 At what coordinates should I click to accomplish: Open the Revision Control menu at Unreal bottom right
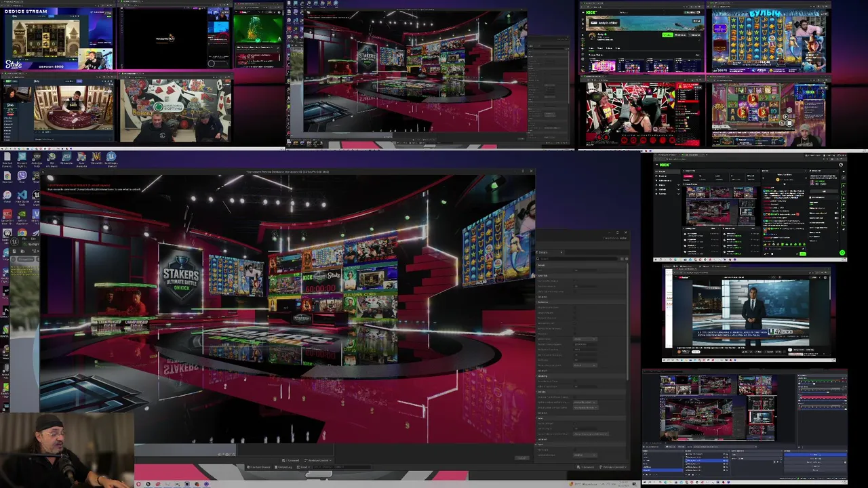click(613, 467)
